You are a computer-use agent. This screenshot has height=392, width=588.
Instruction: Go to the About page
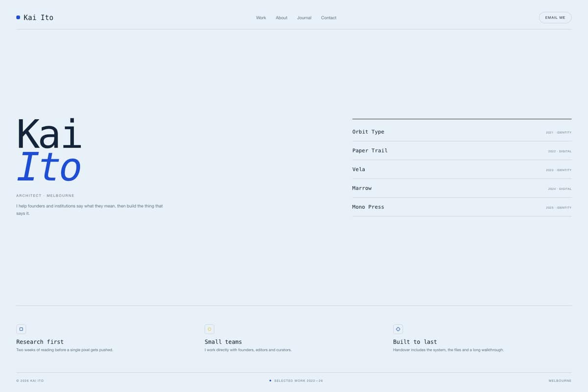point(281,18)
